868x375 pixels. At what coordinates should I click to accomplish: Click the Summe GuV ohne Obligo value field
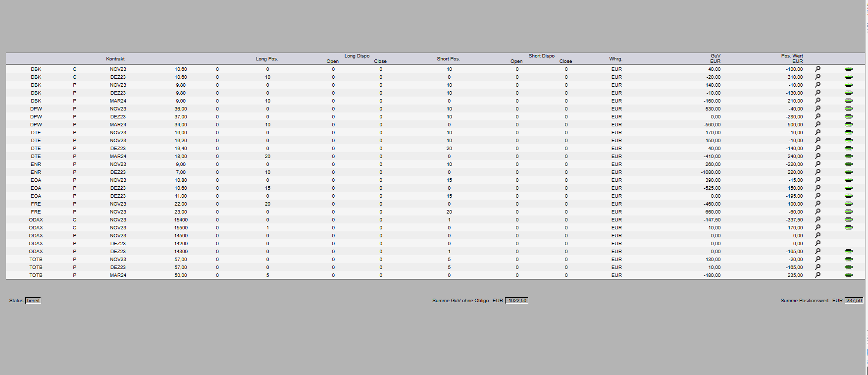coord(516,301)
